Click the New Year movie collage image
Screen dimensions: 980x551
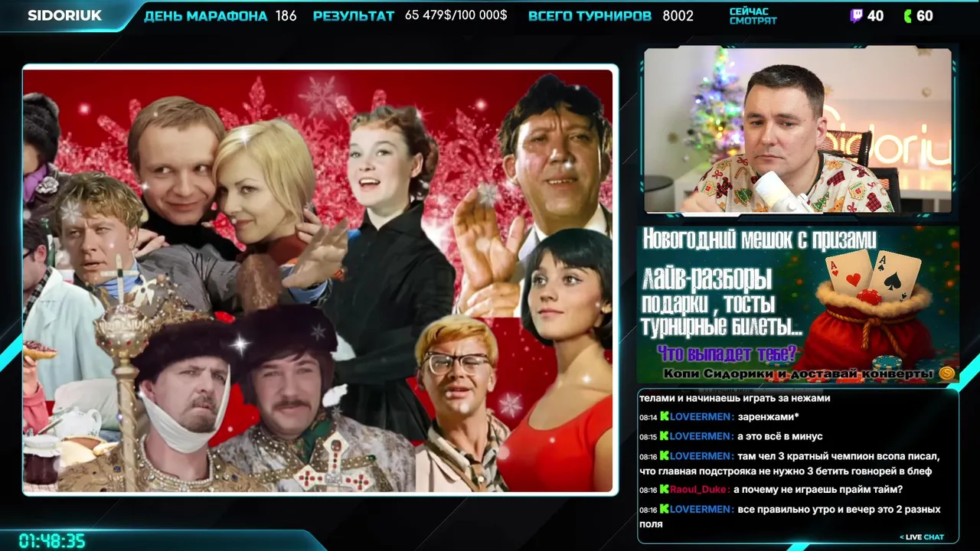click(x=319, y=280)
